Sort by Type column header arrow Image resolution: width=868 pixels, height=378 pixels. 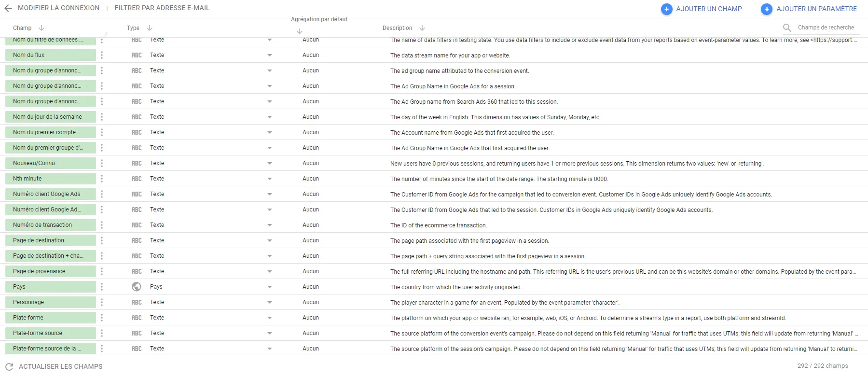click(150, 28)
